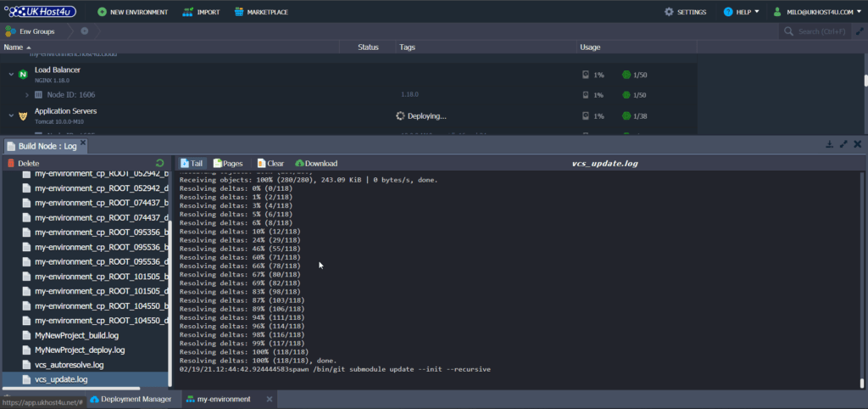868x409 pixels.
Task: Click Load Balancer disk usage icon
Action: (x=586, y=75)
